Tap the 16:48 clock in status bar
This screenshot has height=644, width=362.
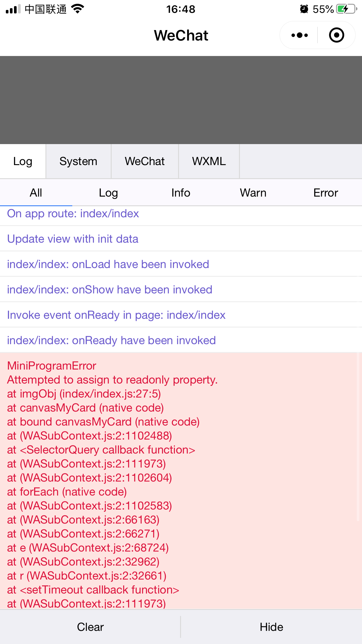coord(181,9)
